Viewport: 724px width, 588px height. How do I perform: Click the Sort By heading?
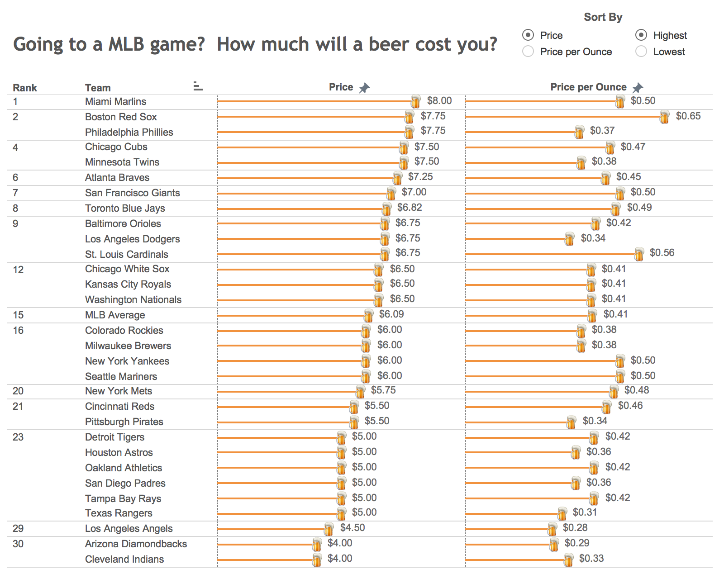pos(603,17)
